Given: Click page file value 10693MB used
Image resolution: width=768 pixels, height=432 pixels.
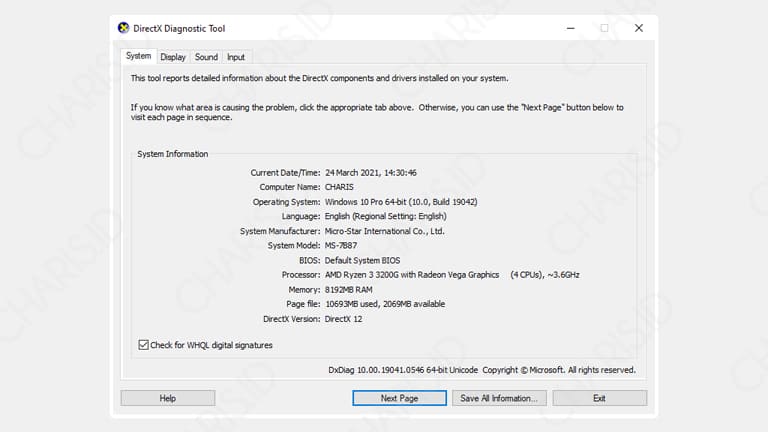Looking at the screenshot, I should [385, 304].
